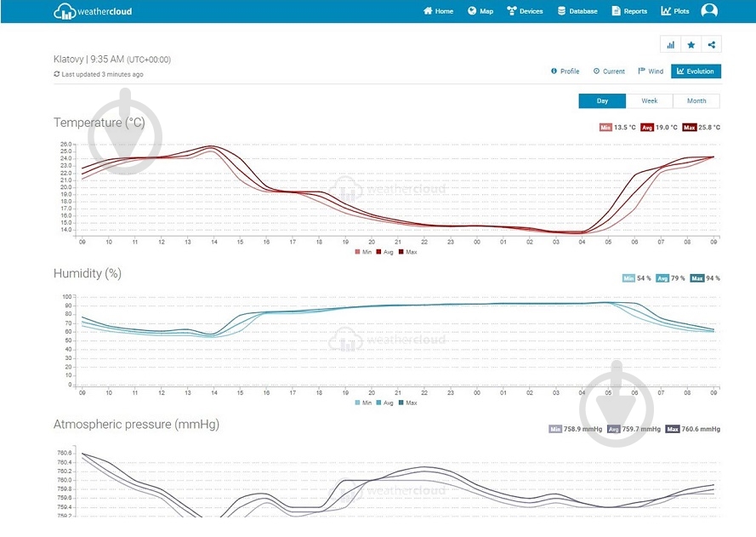Switch to the Current conditions view
756x537 pixels.
click(609, 71)
